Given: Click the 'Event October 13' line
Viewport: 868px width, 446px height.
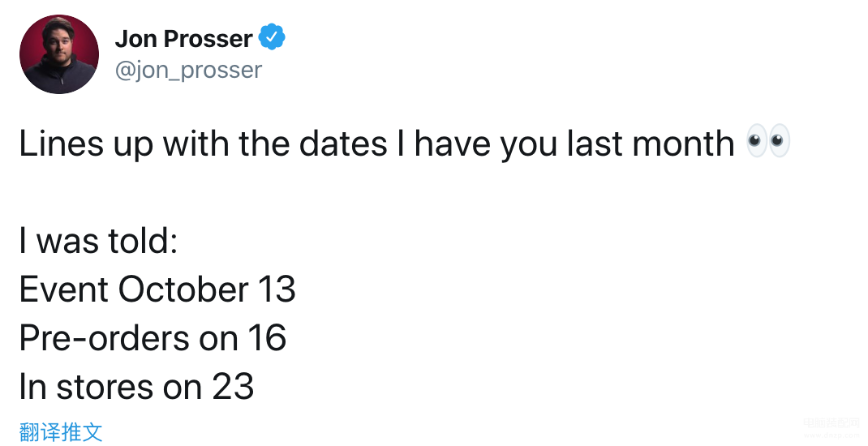Looking at the screenshot, I should [157, 289].
